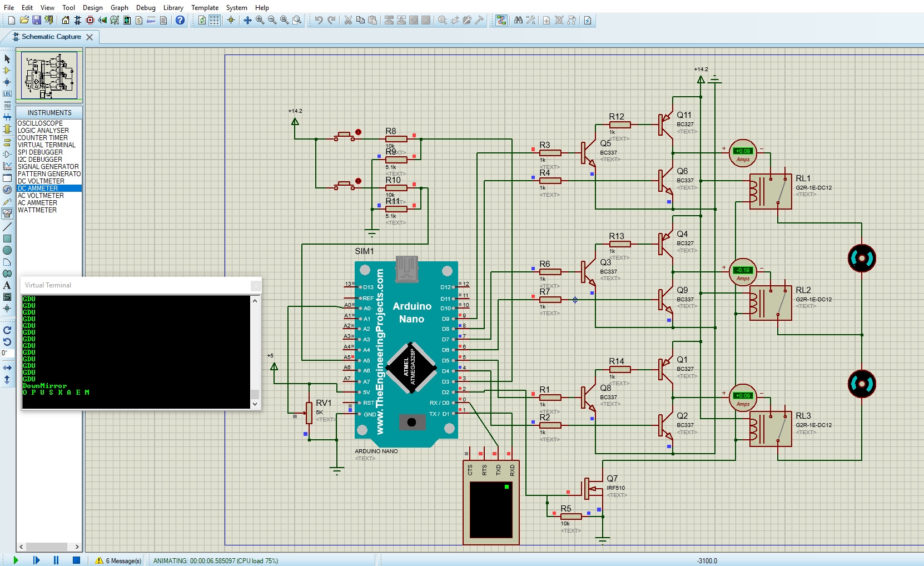Select the Graph Mode tool
The height and width of the screenshot is (566, 924).
pos(7,166)
